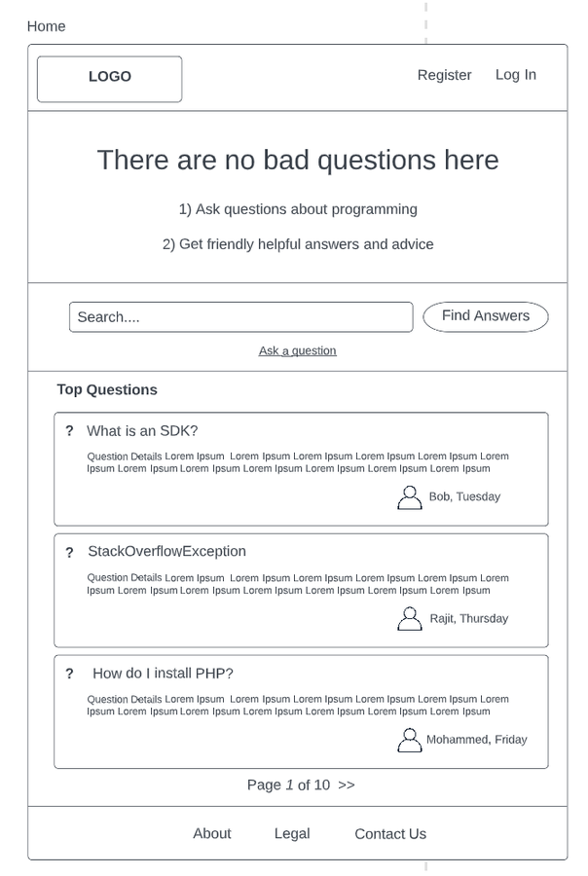This screenshot has height=876, width=588.
Task: Visit the About footer link
Action: coord(212,833)
